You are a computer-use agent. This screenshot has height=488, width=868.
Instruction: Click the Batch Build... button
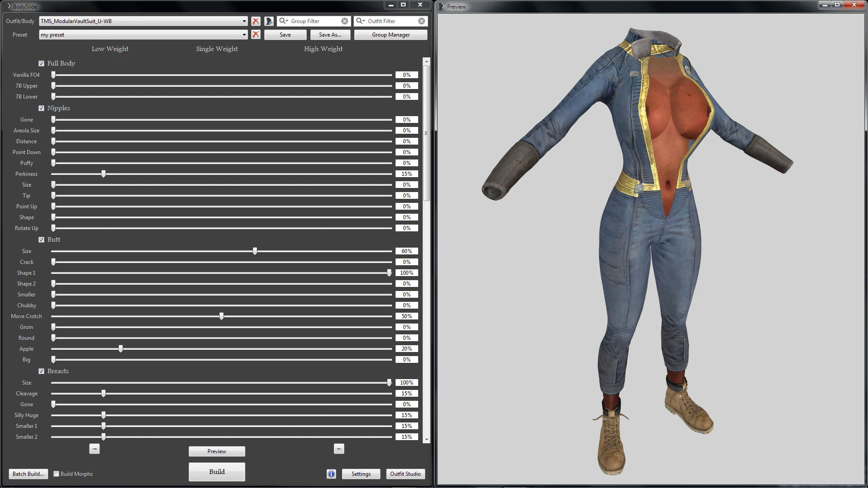click(x=28, y=474)
